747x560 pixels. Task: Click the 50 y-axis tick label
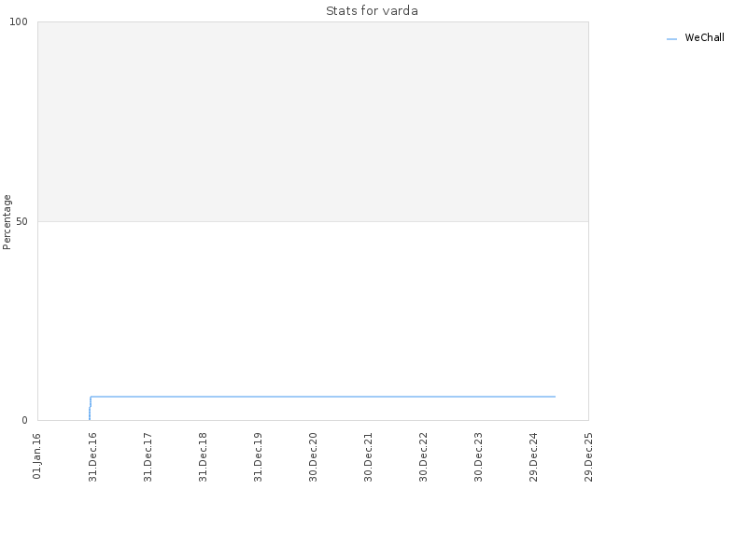21,221
